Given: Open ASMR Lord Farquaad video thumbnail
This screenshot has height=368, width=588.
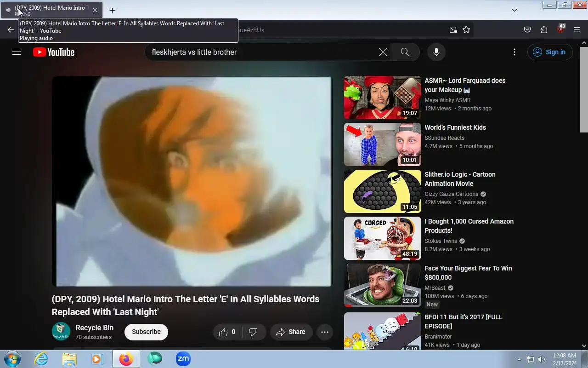Looking at the screenshot, I should (382, 98).
